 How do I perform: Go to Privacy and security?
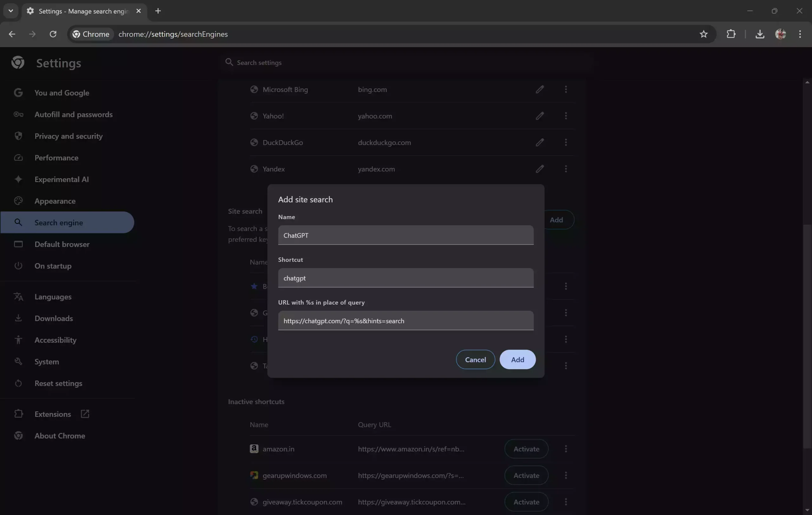tap(68, 136)
